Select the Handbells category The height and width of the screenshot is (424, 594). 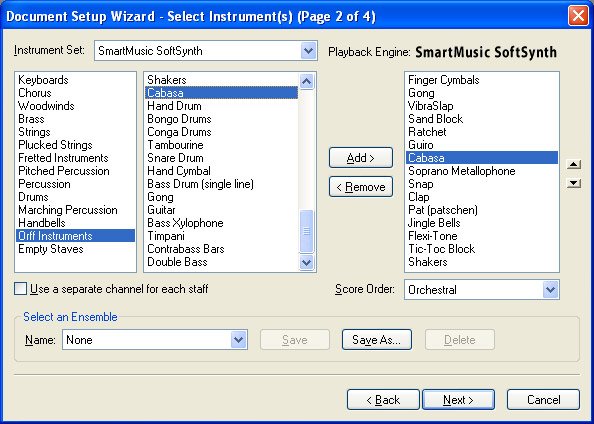pyautogui.click(x=75, y=223)
